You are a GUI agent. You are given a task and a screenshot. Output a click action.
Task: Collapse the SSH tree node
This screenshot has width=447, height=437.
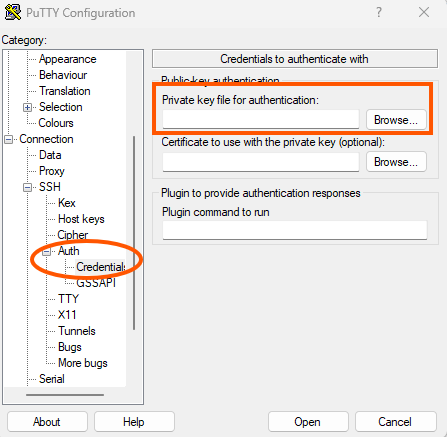[27, 187]
